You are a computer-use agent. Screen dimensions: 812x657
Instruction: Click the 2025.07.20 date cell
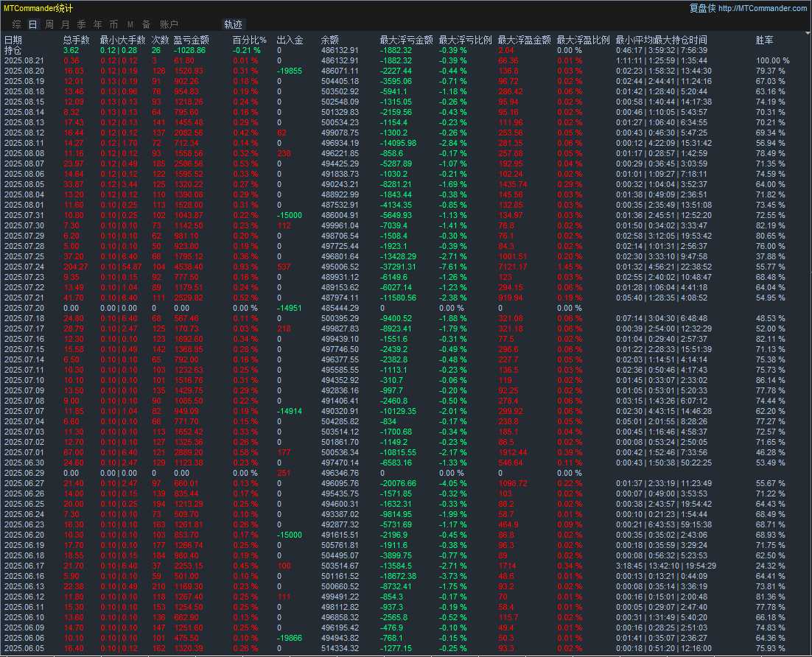(x=24, y=308)
